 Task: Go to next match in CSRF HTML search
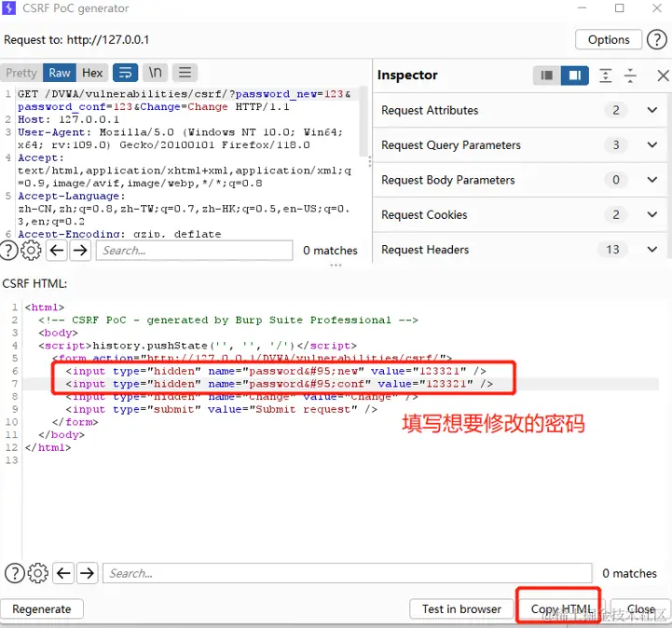[88, 573]
